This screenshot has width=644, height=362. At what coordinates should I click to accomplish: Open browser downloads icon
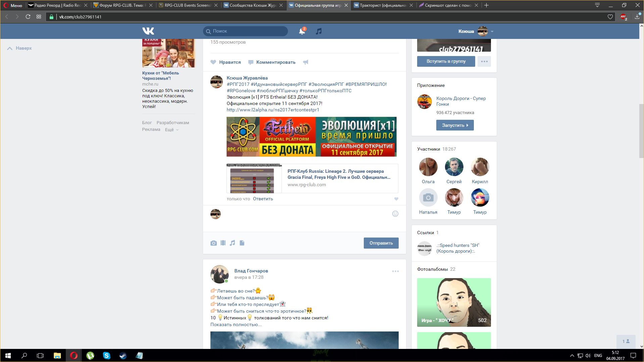click(x=637, y=17)
